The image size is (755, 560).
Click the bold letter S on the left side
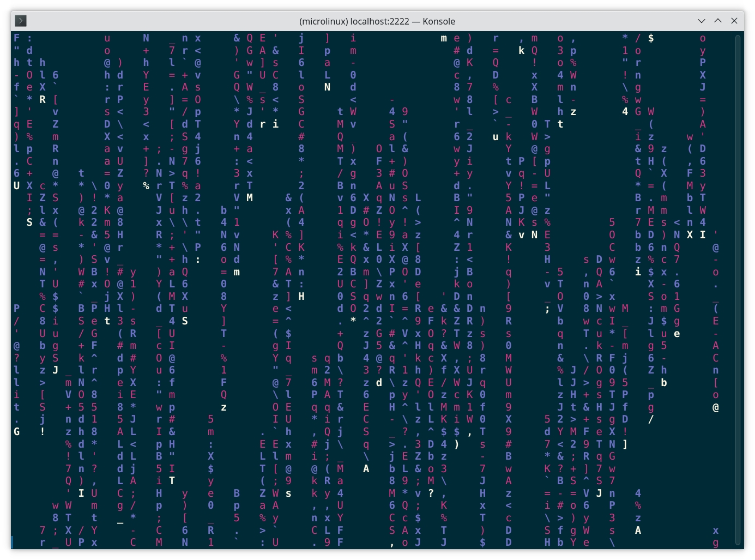(x=29, y=222)
